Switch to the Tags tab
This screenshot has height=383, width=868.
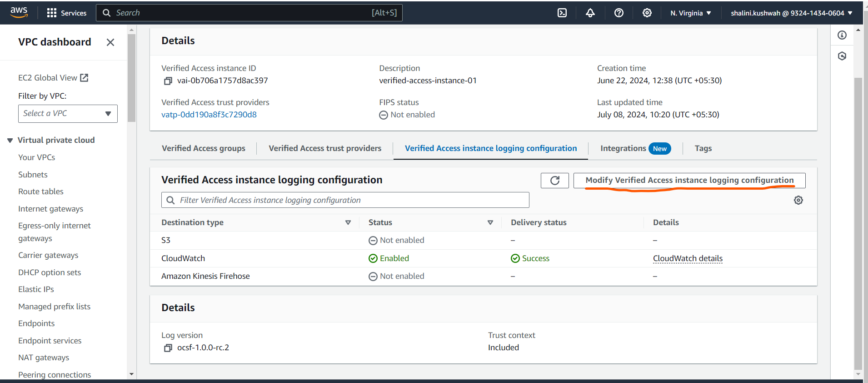(x=703, y=148)
